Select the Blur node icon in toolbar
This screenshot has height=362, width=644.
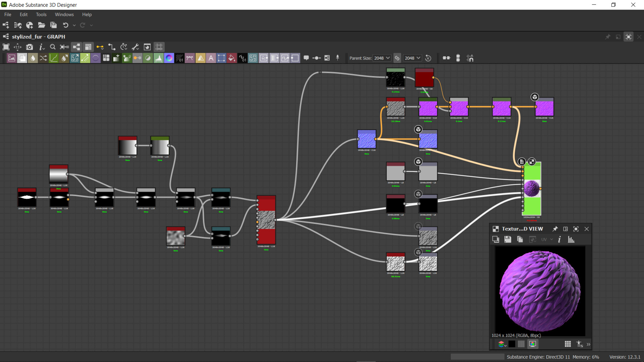click(x=33, y=58)
